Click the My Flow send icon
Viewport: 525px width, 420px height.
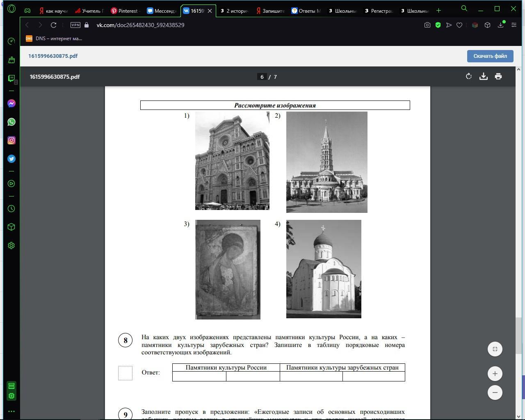coord(449,25)
